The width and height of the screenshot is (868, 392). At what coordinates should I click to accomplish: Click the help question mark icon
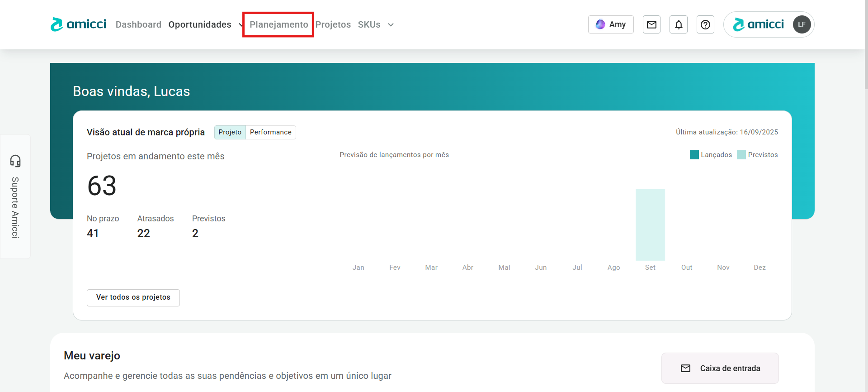[705, 24]
